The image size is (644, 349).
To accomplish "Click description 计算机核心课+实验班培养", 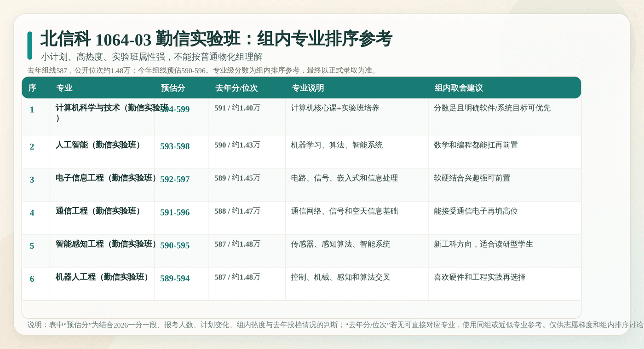I will tap(335, 108).
